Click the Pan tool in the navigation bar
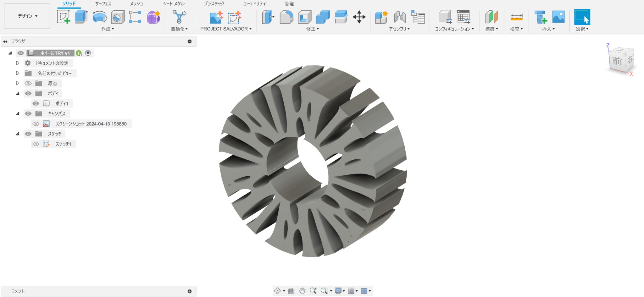 [302, 291]
